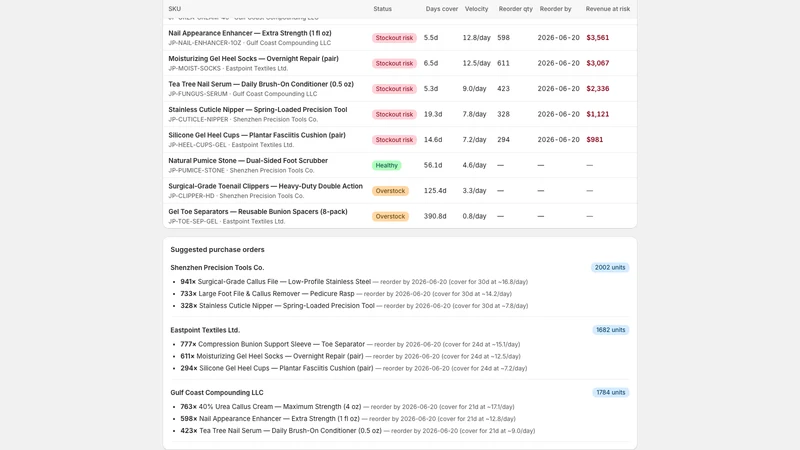Click reorder qty 611 cell

[x=503, y=63]
